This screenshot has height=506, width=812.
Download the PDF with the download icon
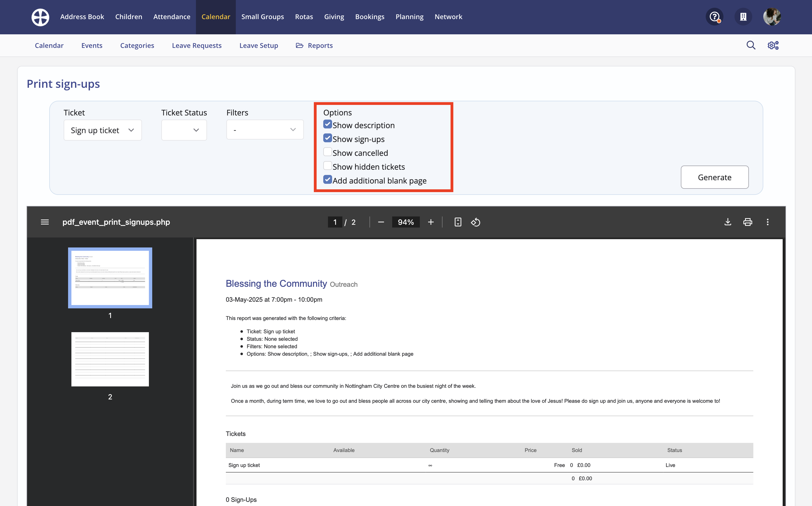tap(728, 222)
